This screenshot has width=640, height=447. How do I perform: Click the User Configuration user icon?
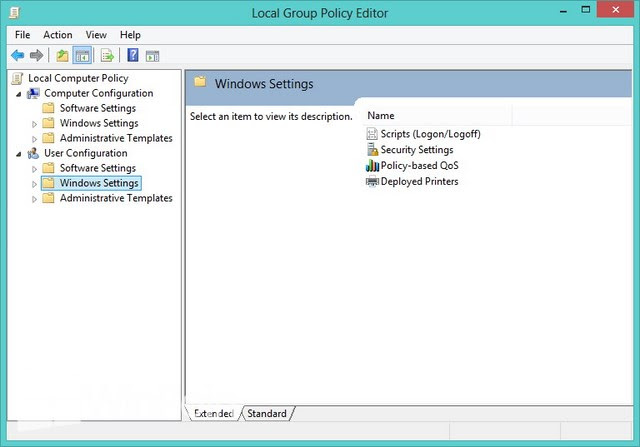(33, 153)
